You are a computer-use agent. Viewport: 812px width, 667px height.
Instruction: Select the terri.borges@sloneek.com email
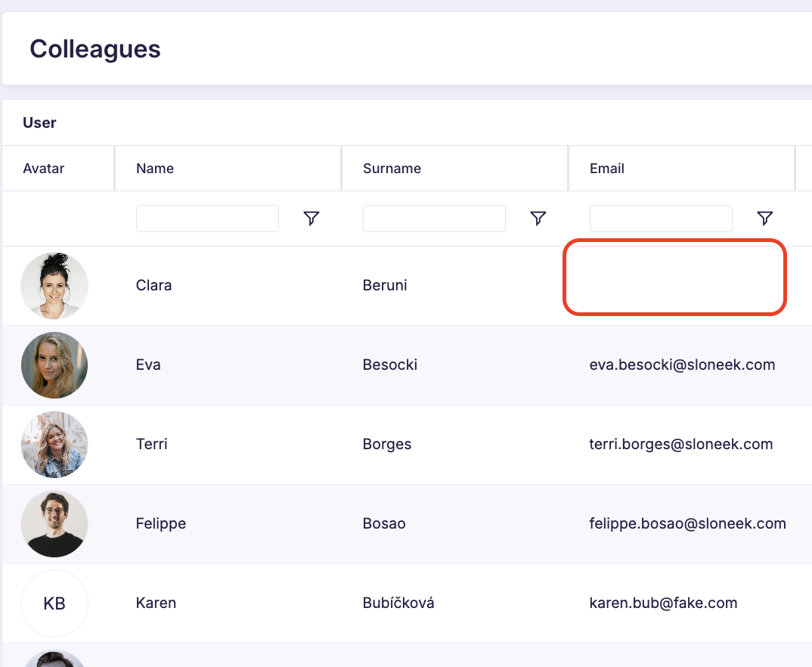pos(681,445)
